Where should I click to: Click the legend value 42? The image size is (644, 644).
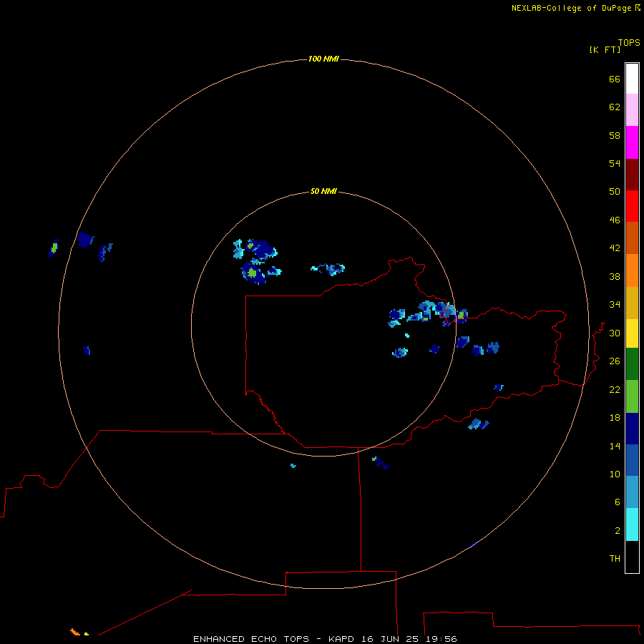(615, 248)
